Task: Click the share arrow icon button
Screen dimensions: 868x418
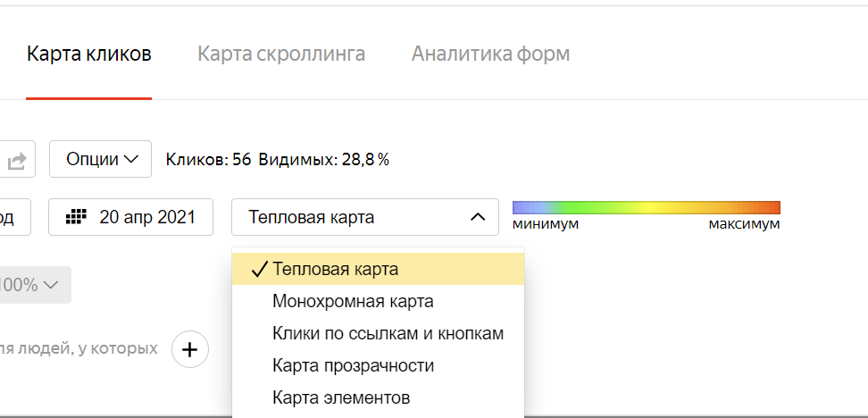Action: point(18,160)
